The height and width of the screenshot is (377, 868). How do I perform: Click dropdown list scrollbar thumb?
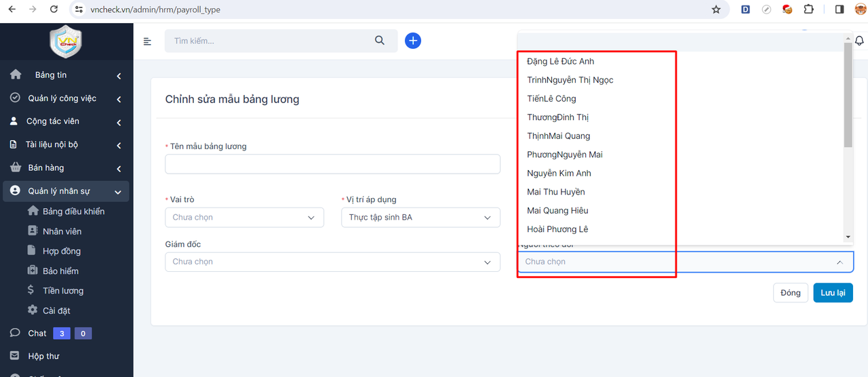(x=848, y=95)
